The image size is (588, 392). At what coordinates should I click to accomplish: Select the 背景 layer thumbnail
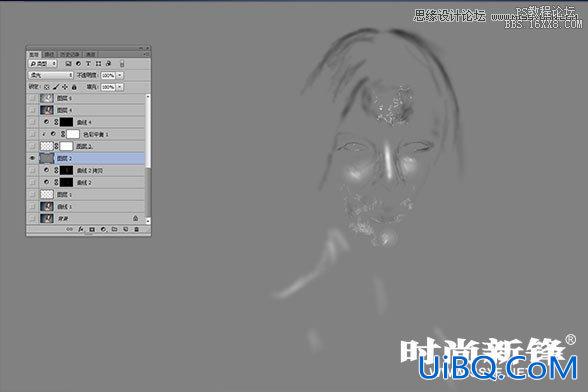point(47,218)
